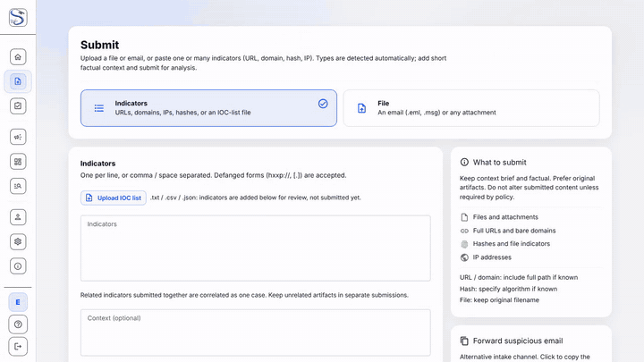Open the checklist tasks icon in sidebar
Viewport: 644px width, 362px height.
tap(18, 105)
